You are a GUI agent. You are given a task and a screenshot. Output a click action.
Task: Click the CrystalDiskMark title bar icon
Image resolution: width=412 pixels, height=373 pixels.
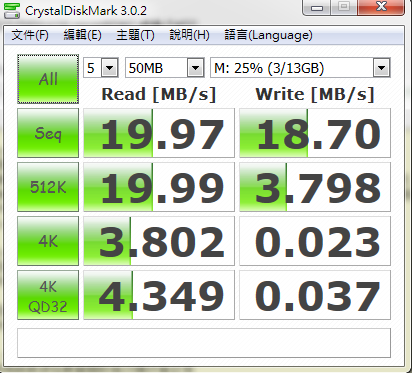click(x=12, y=10)
